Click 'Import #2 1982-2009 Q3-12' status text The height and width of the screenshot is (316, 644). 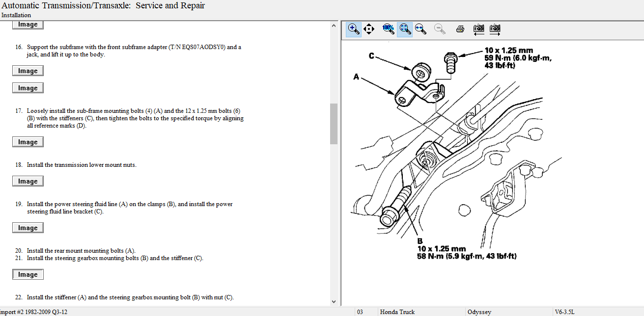[x=33, y=312]
